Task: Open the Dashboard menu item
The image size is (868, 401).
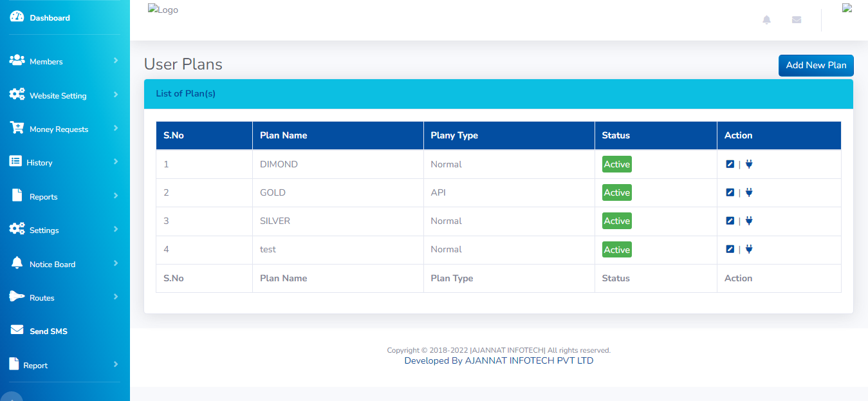Action: [x=50, y=17]
